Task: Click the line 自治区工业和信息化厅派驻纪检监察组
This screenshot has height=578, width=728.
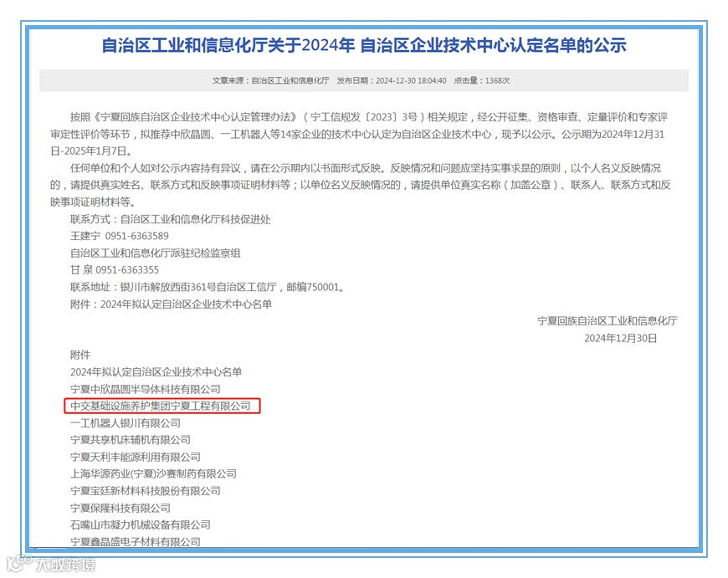Action: pos(155,253)
